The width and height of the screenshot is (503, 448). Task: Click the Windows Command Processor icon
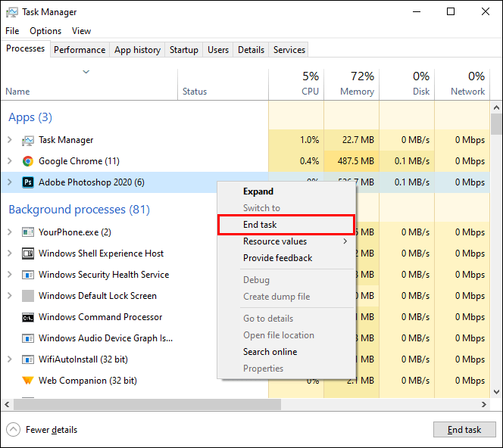[x=28, y=317]
